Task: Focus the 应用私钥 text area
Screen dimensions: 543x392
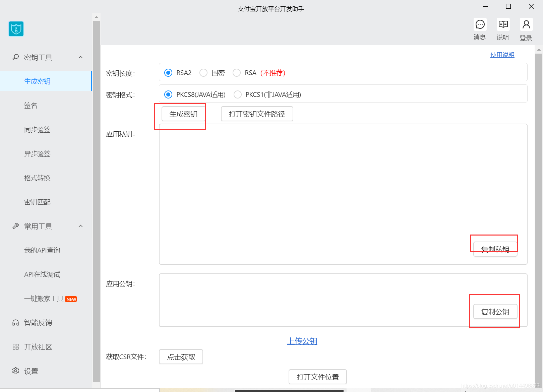Action: point(343,194)
